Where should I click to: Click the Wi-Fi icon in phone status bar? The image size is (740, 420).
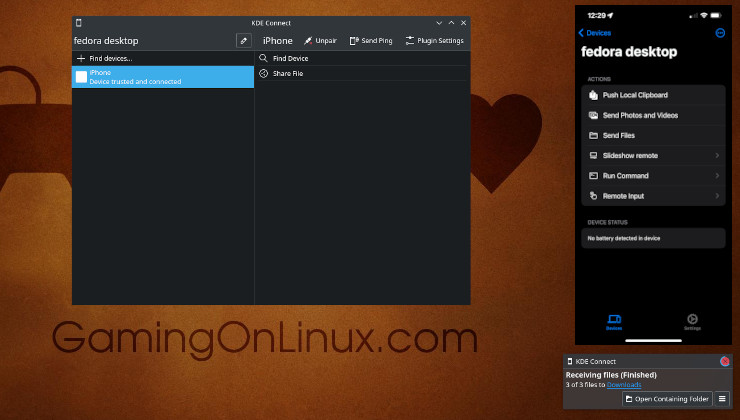tap(704, 16)
